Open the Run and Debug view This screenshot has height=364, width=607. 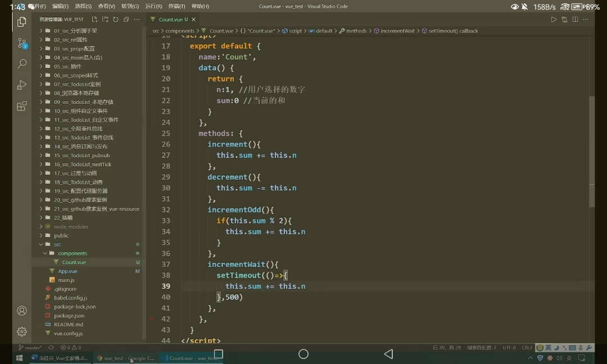(x=22, y=85)
